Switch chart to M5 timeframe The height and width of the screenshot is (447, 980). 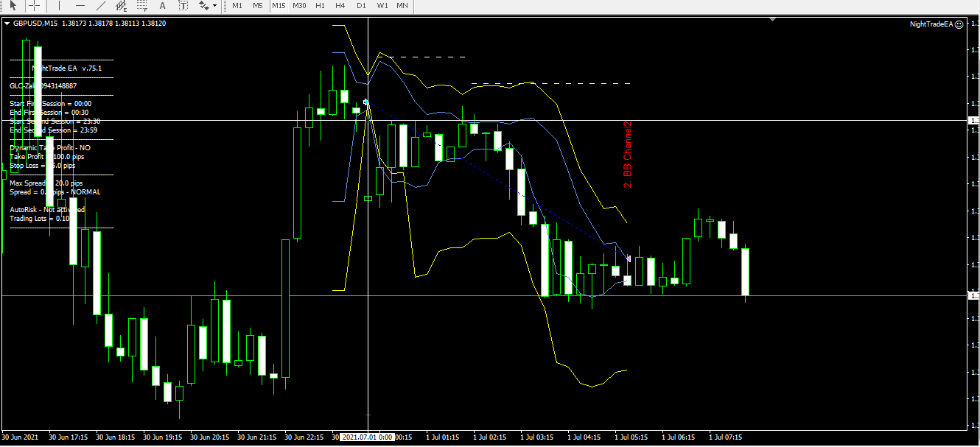pos(258,5)
